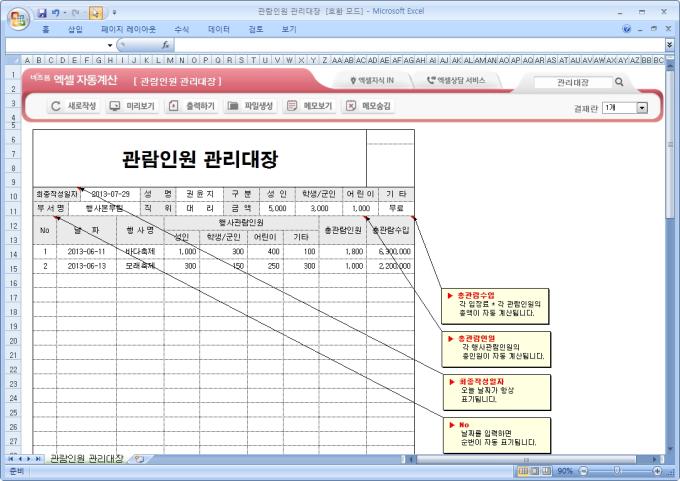The width and height of the screenshot is (680, 481).
Task: Click the scroll right arrow of horizontal scrollbar
Action: [x=655, y=459]
